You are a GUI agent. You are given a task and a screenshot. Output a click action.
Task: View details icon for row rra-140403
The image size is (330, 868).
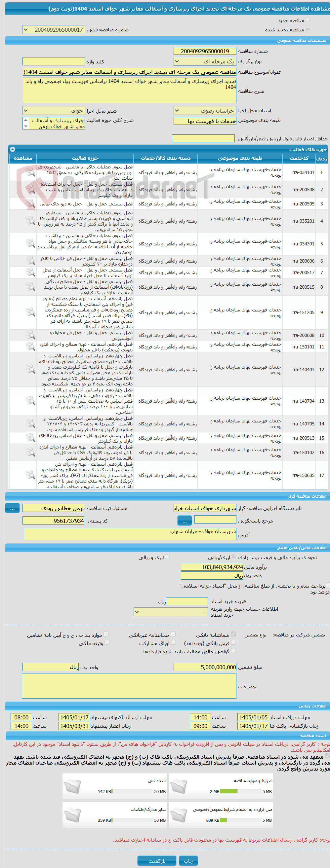(x=30, y=370)
